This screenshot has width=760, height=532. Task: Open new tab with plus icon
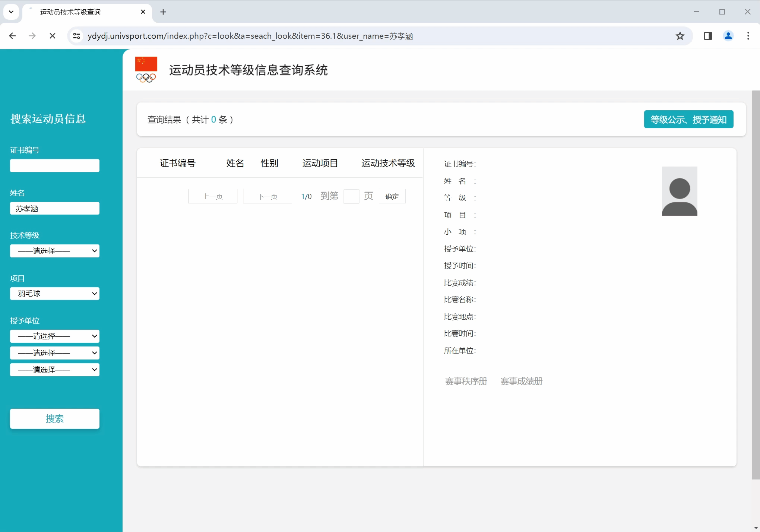coord(163,12)
